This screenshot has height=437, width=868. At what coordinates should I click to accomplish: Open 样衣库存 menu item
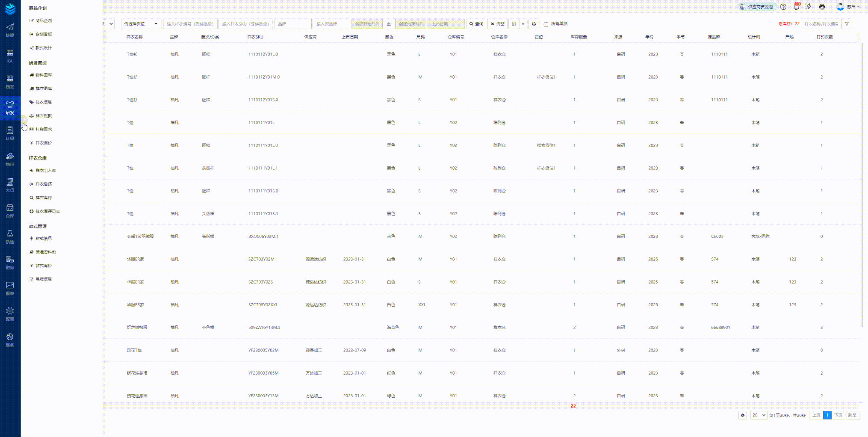point(43,198)
